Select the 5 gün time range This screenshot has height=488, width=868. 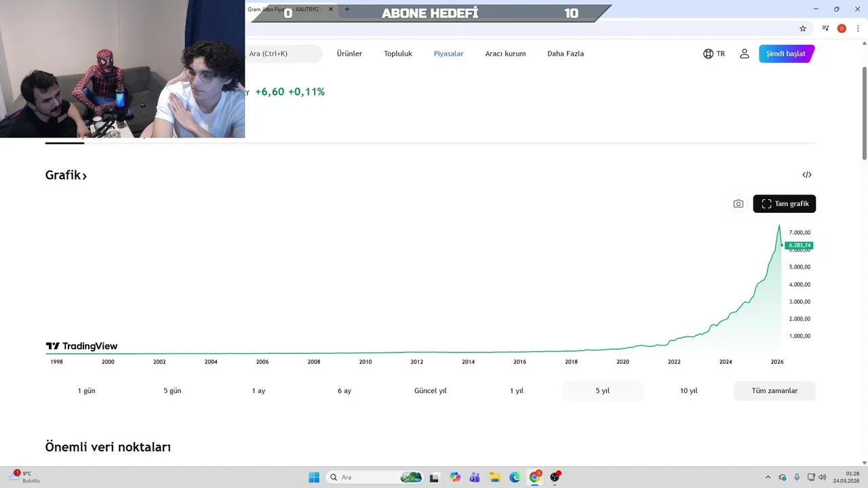tap(172, 391)
